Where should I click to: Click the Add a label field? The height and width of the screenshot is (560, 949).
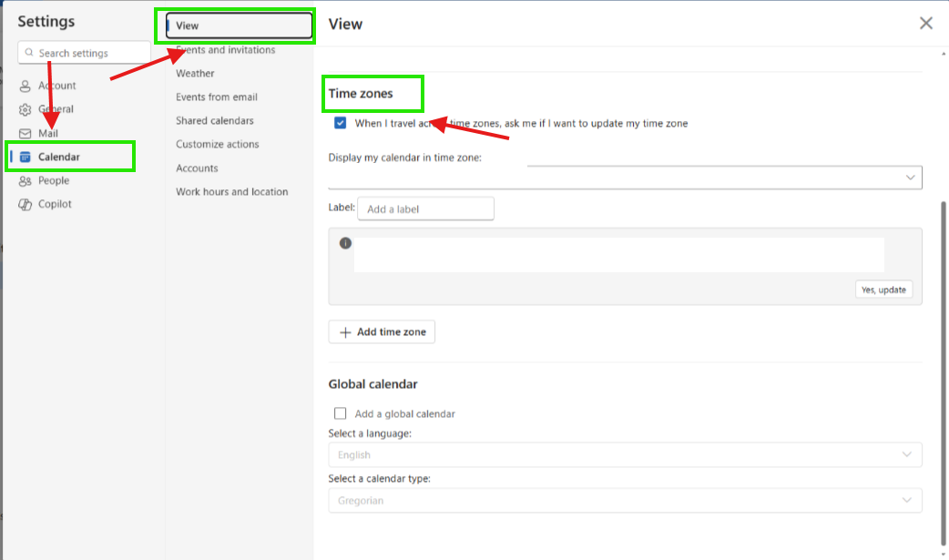coord(425,209)
